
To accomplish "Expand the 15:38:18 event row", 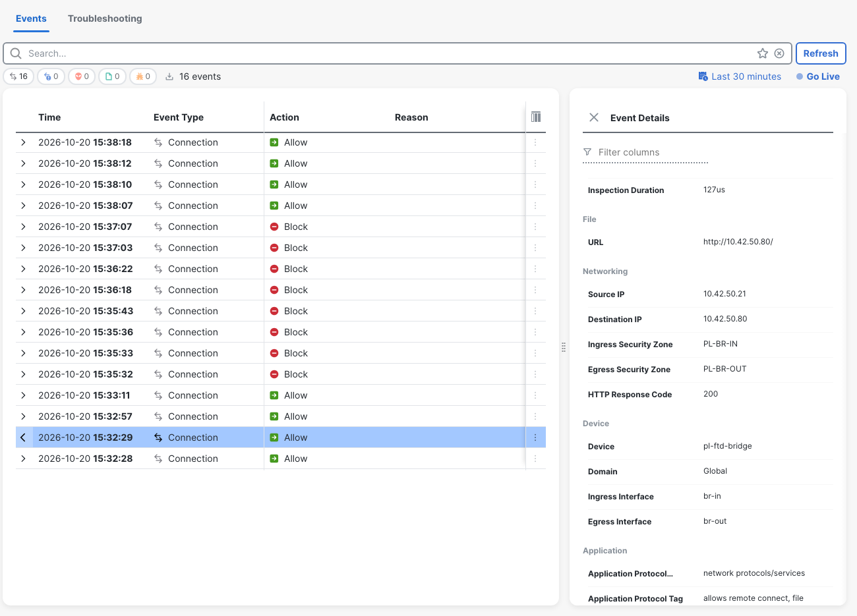I will [23, 142].
